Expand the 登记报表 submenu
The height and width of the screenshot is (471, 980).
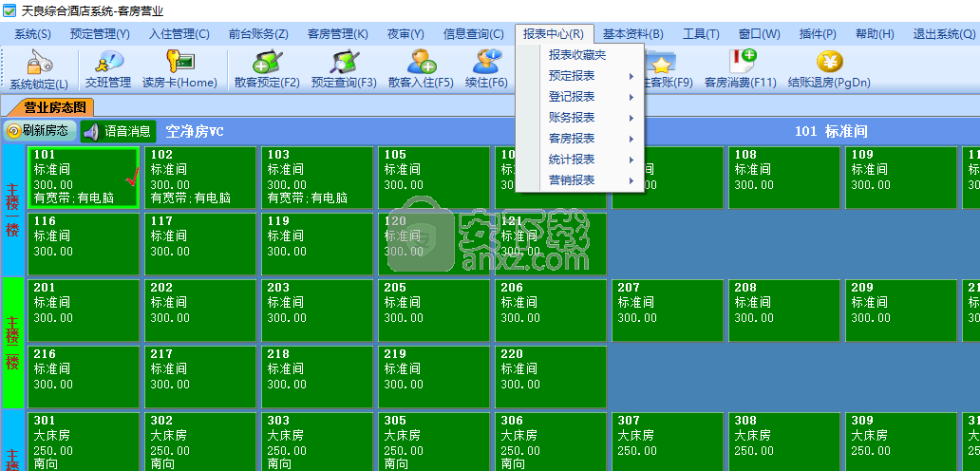click(579, 97)
